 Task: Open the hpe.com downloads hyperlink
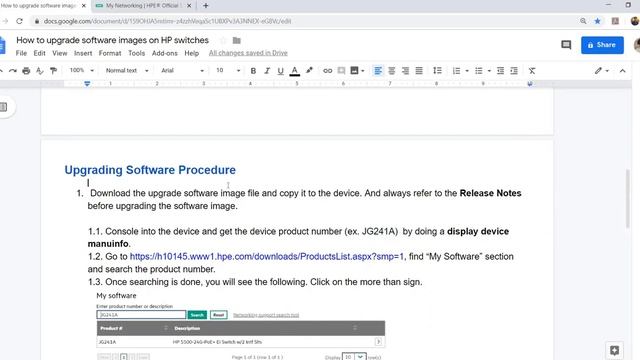click(267, 256)
